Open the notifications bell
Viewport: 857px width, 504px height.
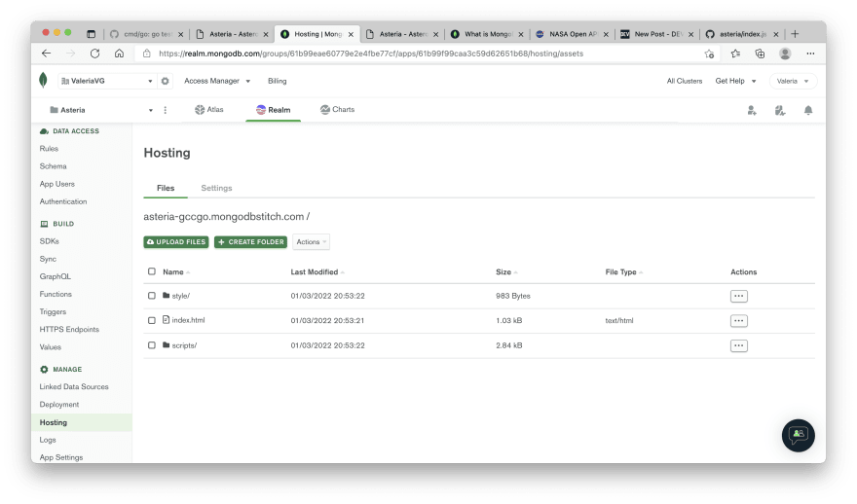[x=808, y=110]
